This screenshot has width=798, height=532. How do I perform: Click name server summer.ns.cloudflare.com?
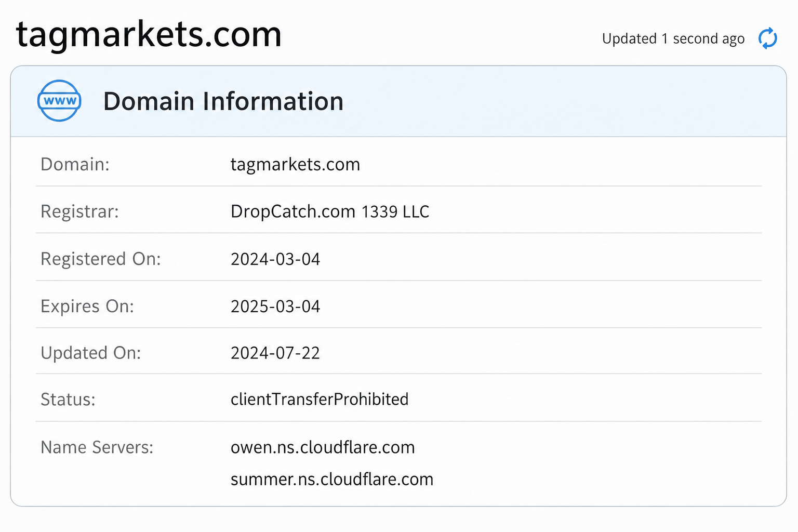coord(332,479)
